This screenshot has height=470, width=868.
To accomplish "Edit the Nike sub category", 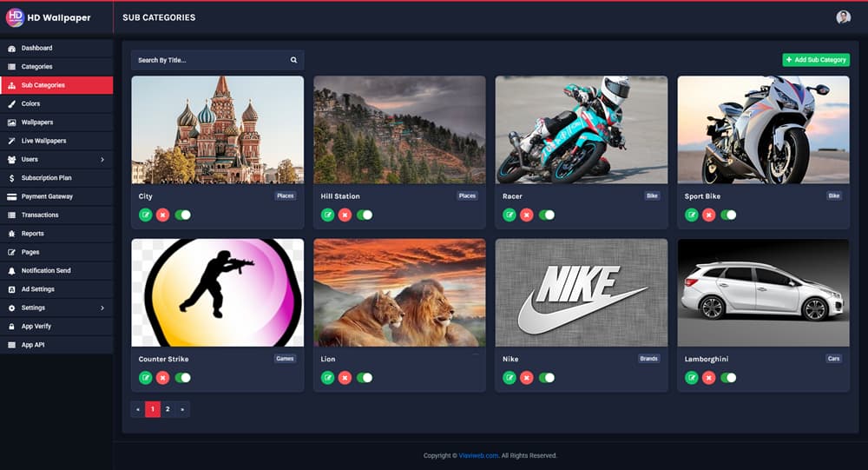I will coord(510,378).
